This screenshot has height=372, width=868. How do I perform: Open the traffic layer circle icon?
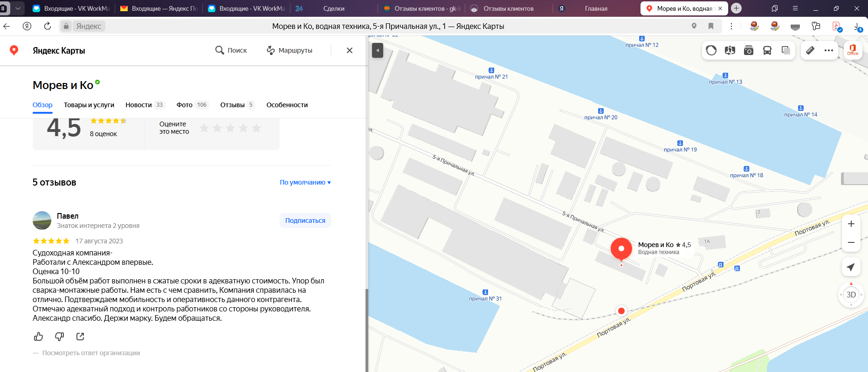(x=711, y=50)
